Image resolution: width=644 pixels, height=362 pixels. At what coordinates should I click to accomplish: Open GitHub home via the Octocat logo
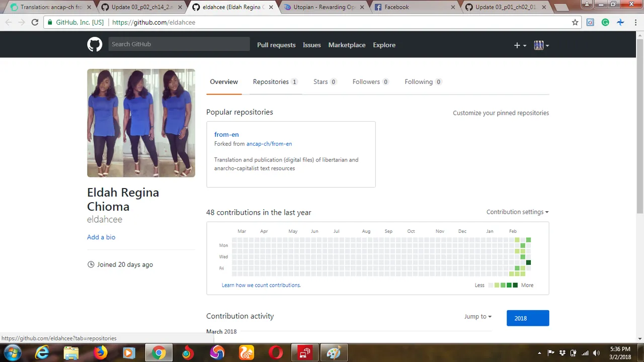[x=95, y=44]
